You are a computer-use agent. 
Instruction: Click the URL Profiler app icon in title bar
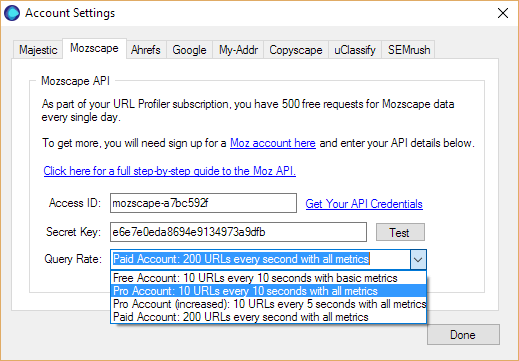tap(12, 13)
